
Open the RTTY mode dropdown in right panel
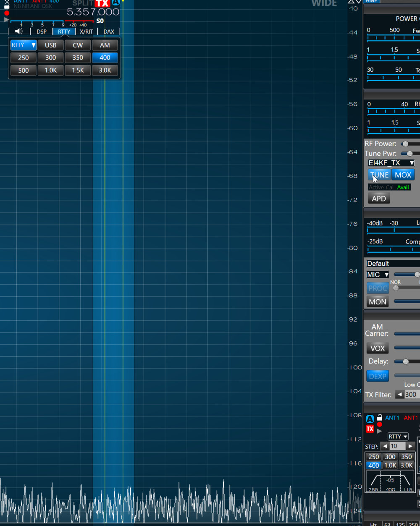[x=398, y=437]
